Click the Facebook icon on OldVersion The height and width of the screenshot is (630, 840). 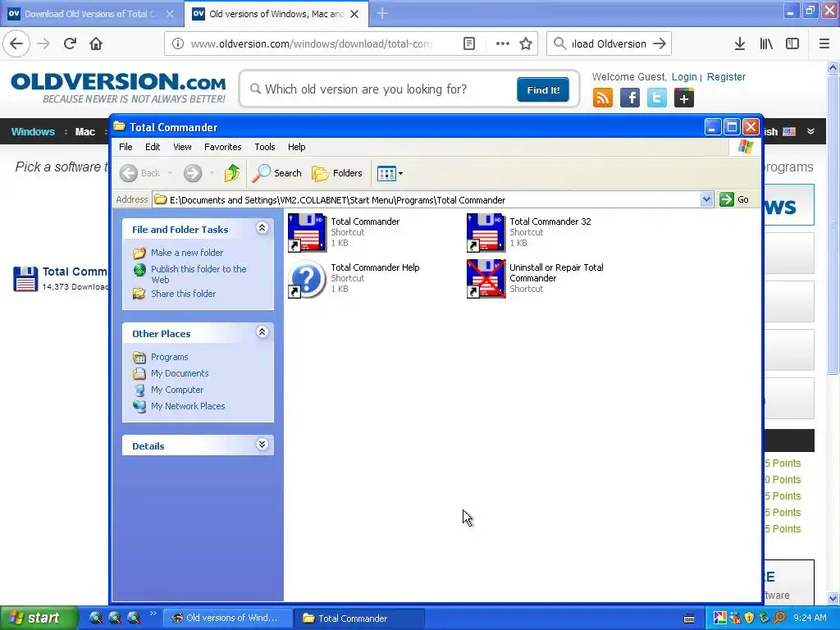coord(630,98)
